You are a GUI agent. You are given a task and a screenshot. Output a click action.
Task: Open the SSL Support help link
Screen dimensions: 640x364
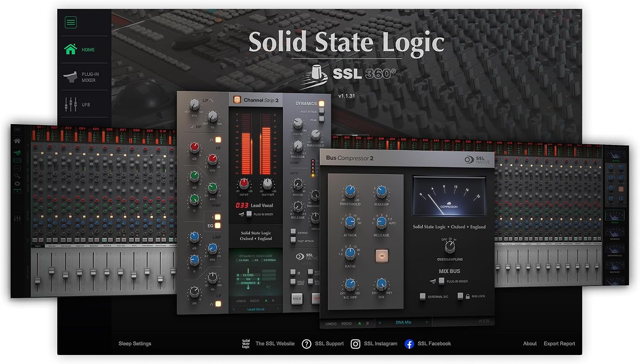pos(323,344)
